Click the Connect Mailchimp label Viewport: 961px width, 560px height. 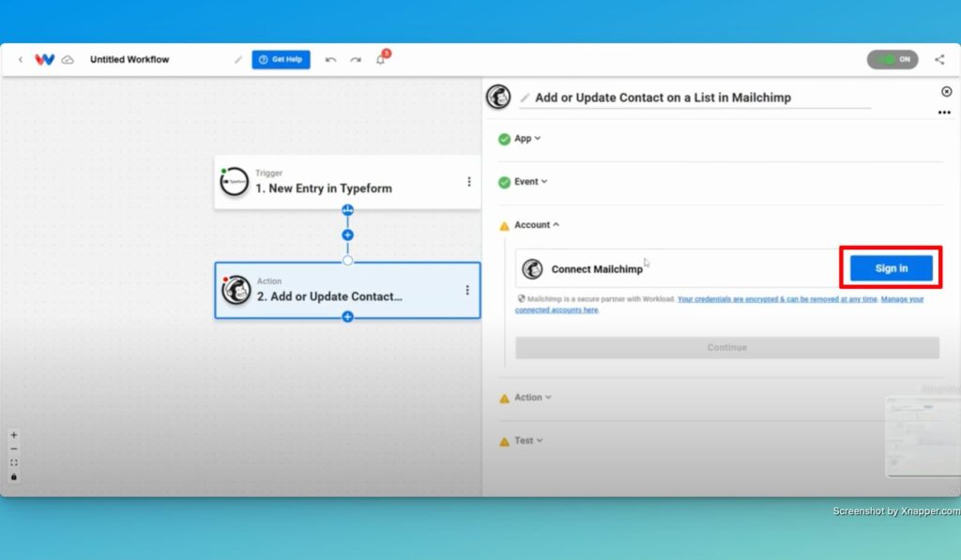597,269
